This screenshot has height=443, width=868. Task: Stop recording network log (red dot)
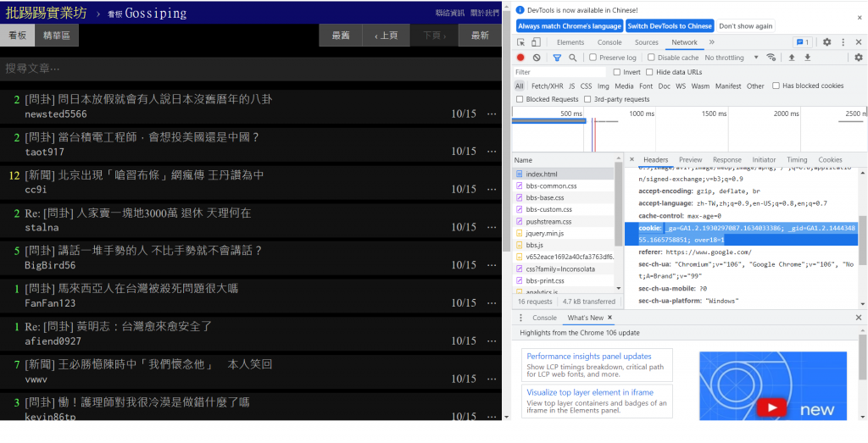pyautogui.click(x=520, y=58)
